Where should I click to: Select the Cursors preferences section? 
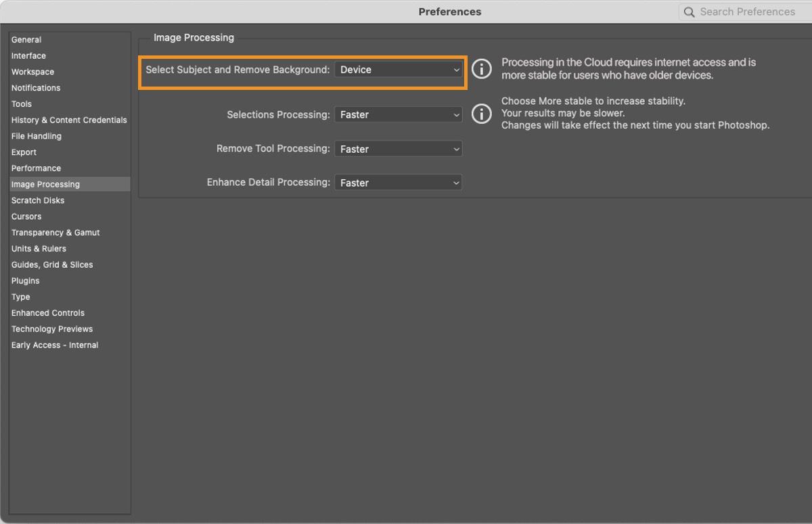26,216
